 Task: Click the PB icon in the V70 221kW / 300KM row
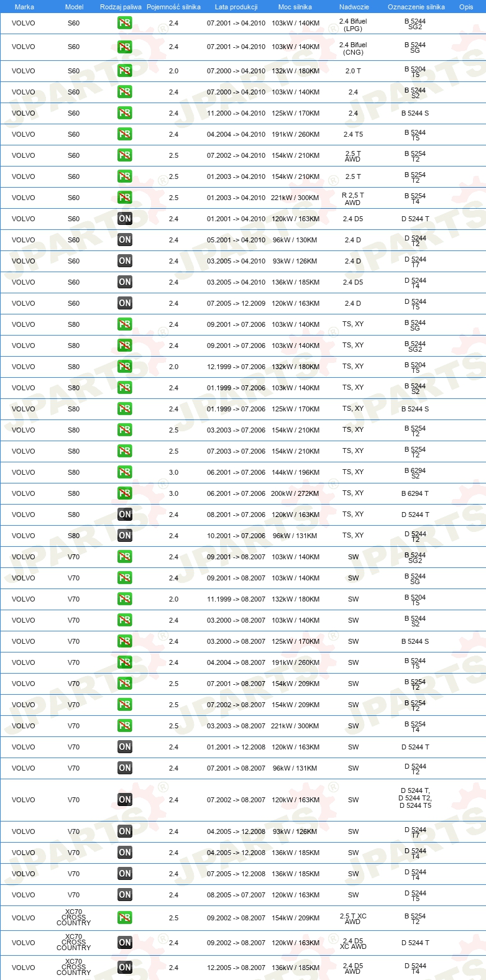[x=125, y=726]
